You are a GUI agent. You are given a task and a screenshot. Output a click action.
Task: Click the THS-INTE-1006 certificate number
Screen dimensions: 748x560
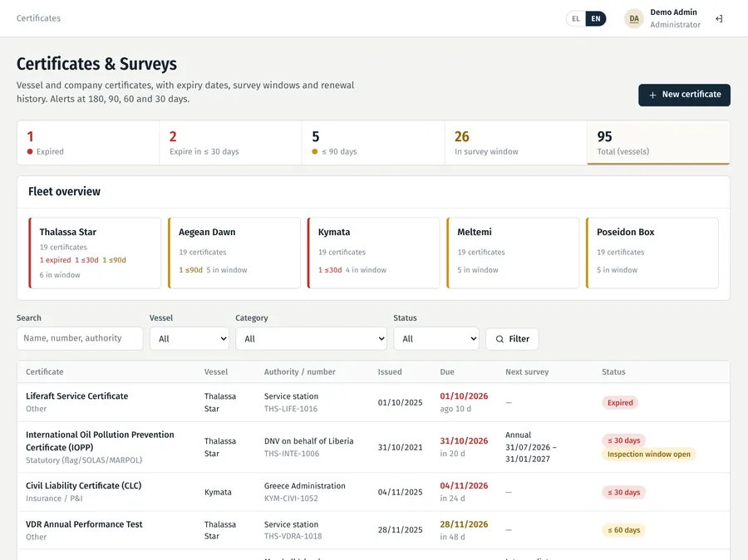[292, 454]
